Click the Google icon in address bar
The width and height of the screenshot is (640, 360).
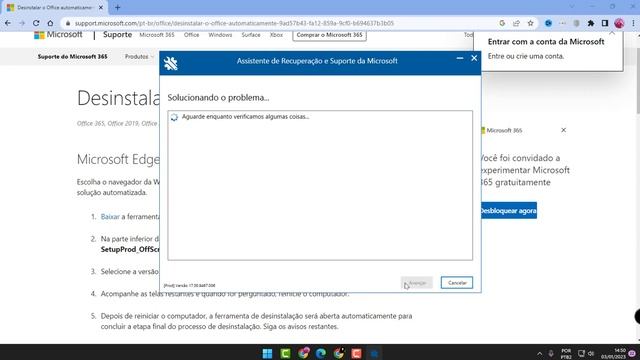click(x=502, y=23)
